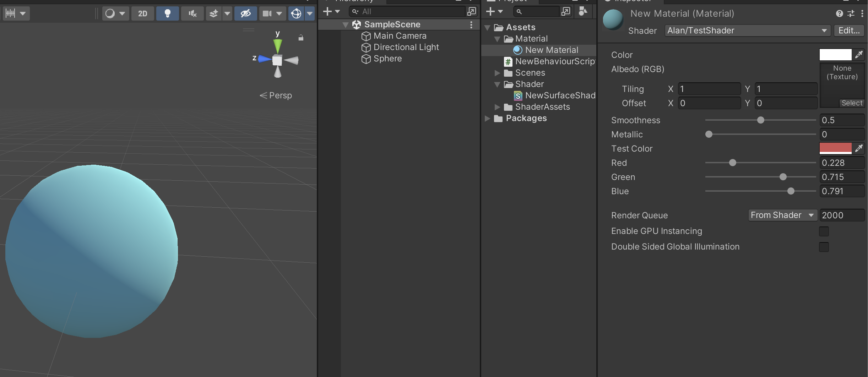Click the material preview sphere icon
The width and height of the screenshot is (868, 377).
(x=613, y=20)
